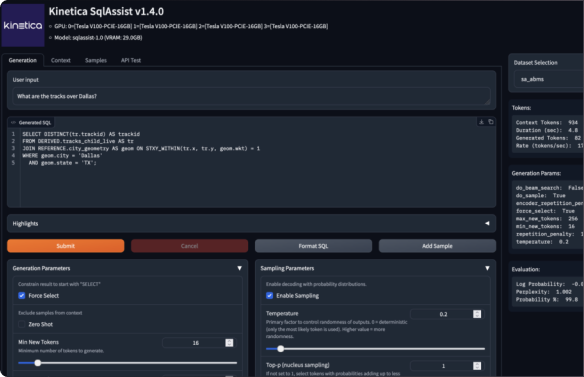Toggle the Enable Sampling checkbox

(270, 296)
